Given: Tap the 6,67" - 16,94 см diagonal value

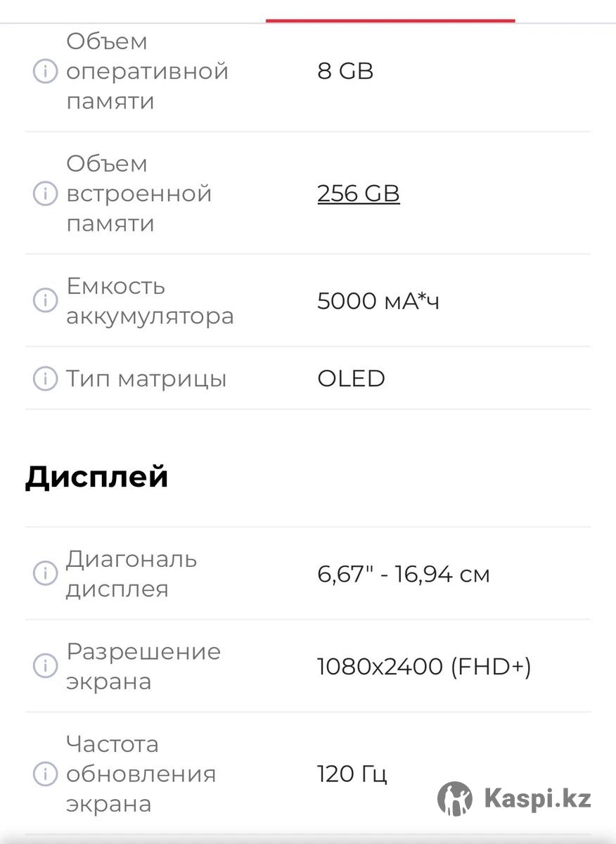Looking at the screenshot, I should click(404, 574).
